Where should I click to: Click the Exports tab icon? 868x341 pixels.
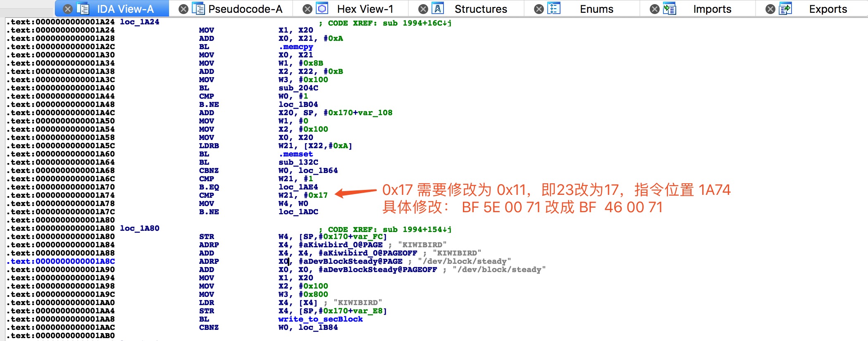tap(785, 8)
